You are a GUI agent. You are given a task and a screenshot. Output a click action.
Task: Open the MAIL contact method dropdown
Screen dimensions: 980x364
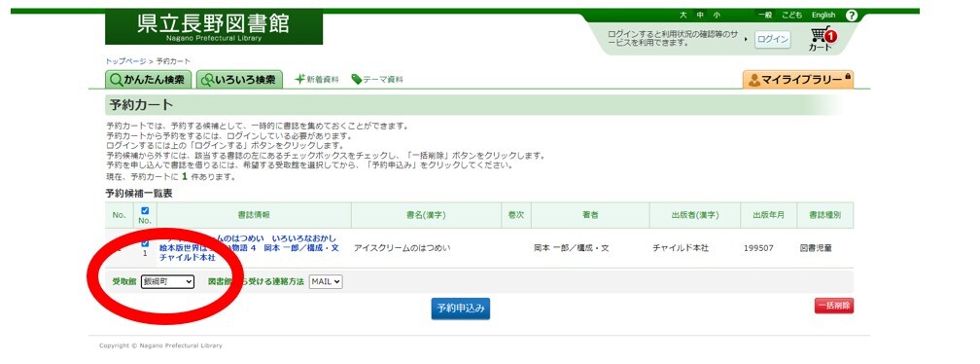pyautogui.click(x=326, y=282)
